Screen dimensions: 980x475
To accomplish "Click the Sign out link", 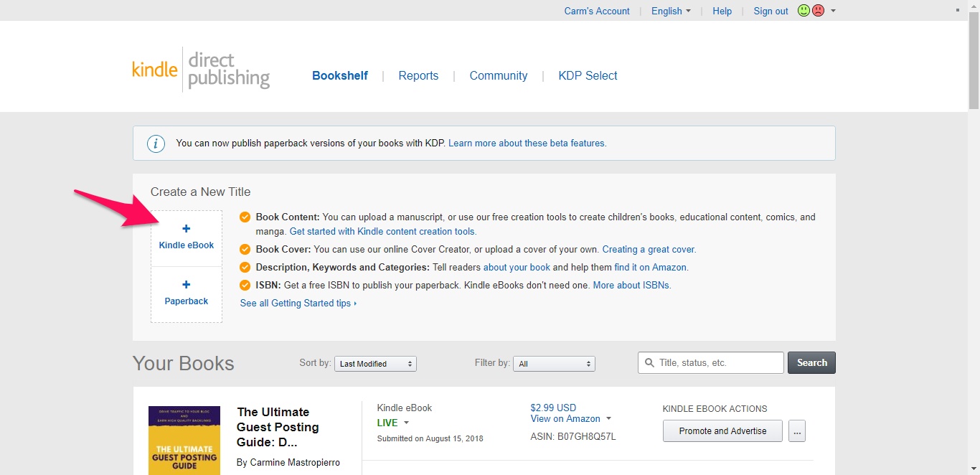I will click(771, 11).
